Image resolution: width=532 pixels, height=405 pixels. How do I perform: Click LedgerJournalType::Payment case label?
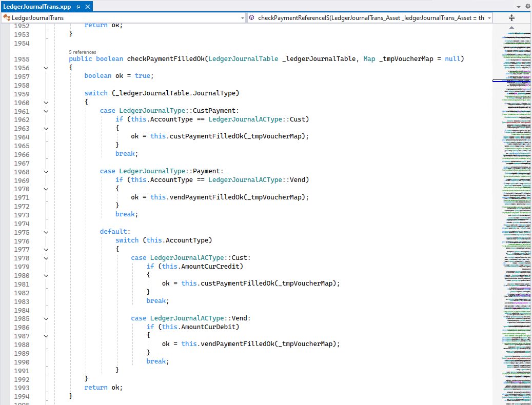[169, 171]
